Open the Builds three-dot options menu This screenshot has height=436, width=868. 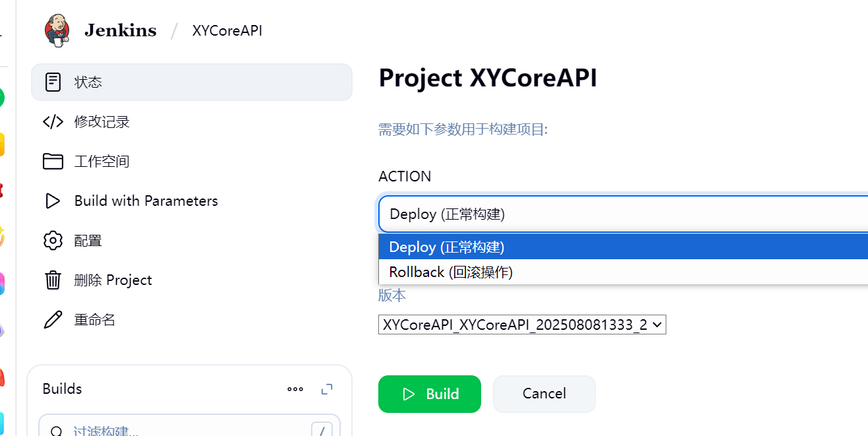pyautogui.click(x=295, y=389)
